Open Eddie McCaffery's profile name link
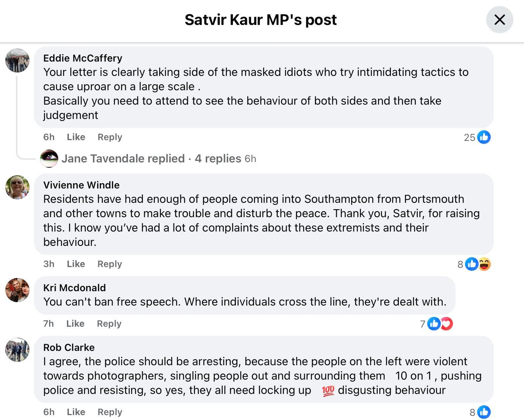The width and height of the screenshot is (524, 420). click(x=83, y=58)
